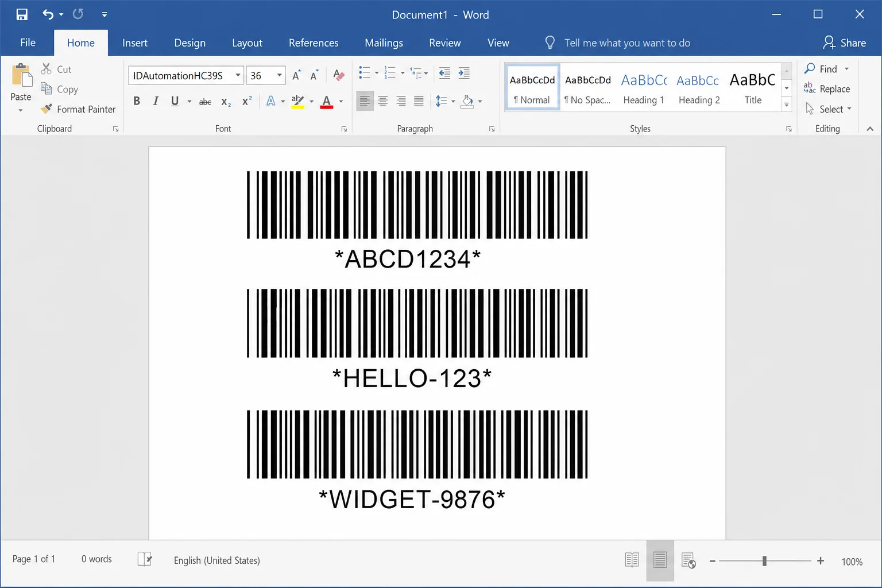Copy the selected content

[59, 89]
